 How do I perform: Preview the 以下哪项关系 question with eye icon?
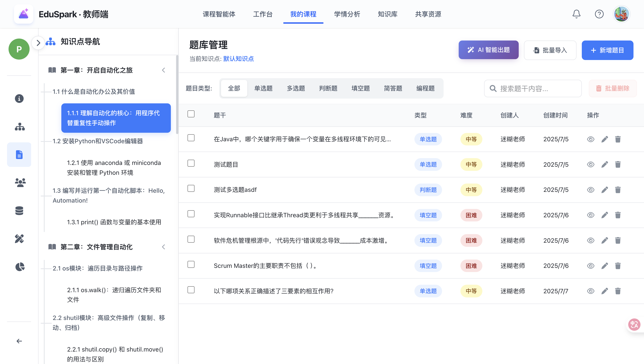point(591,291)
